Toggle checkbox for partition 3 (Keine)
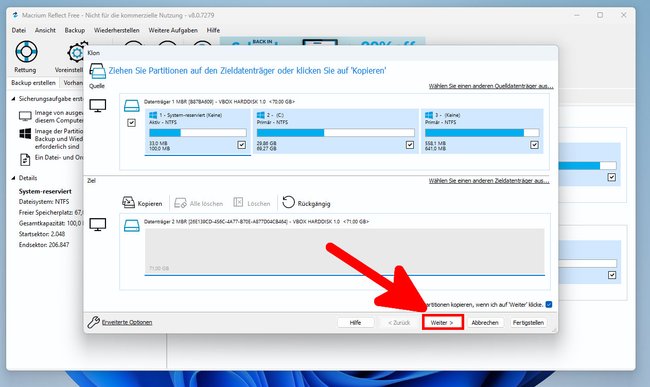Image resolution: width=650 pixels, height=387 pixels. click(534, 145)
